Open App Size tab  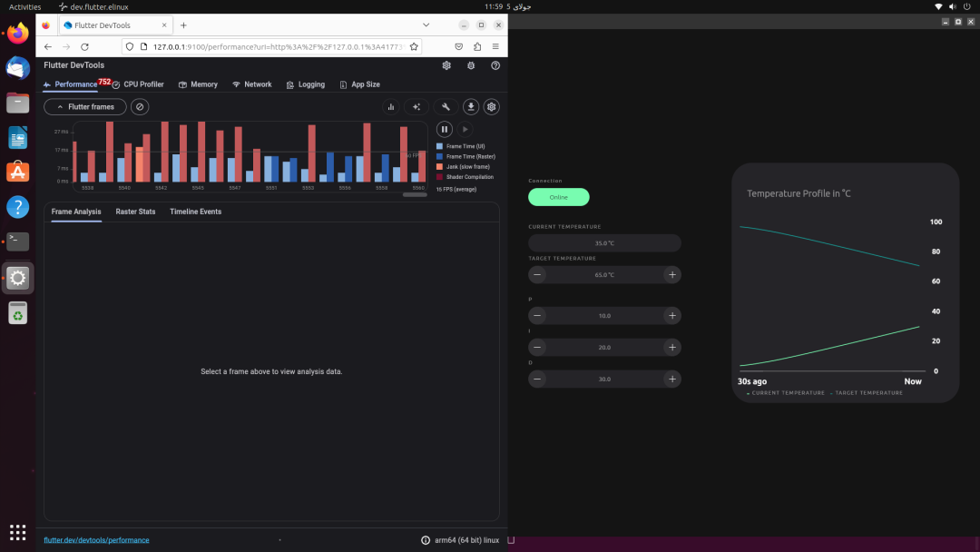pyautogui.click(x=360, y=84)
